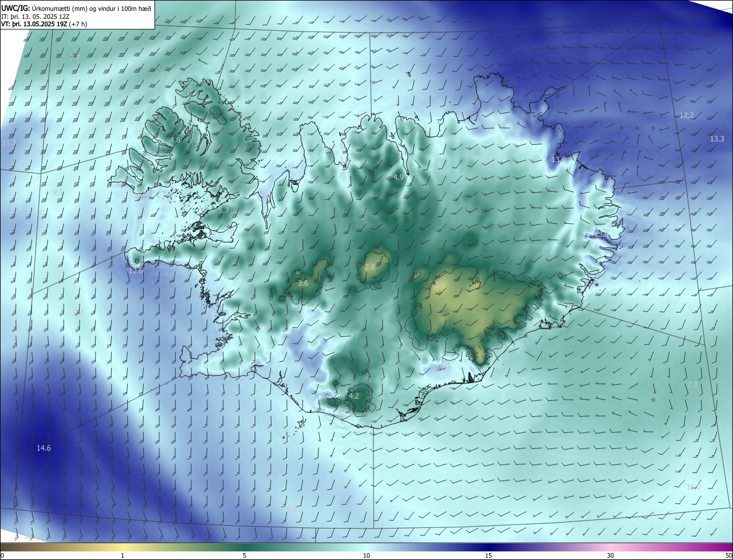Click the 4.8 value over the Westfjords
Image resolution: width=733 pixels, height=560 pixels.
176,140
